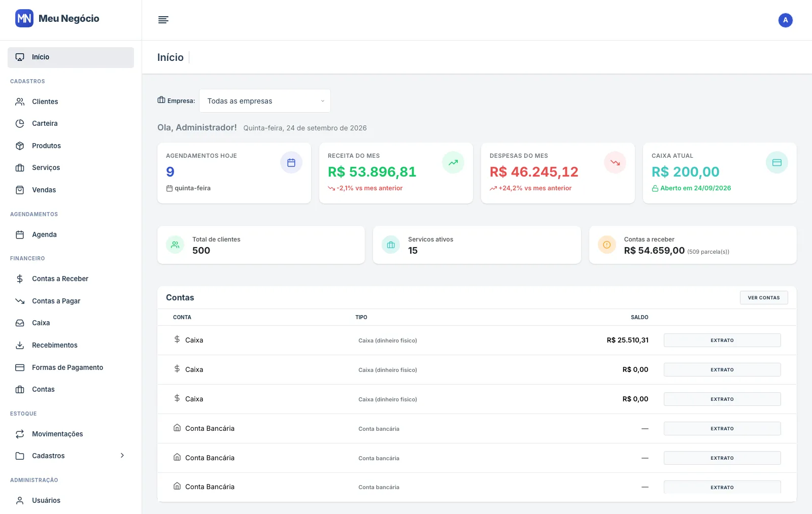Viewport: 812px width, 514px height.
Task: Click the 'R$ 54.659,00' contas a receber value
Action: 654,251
